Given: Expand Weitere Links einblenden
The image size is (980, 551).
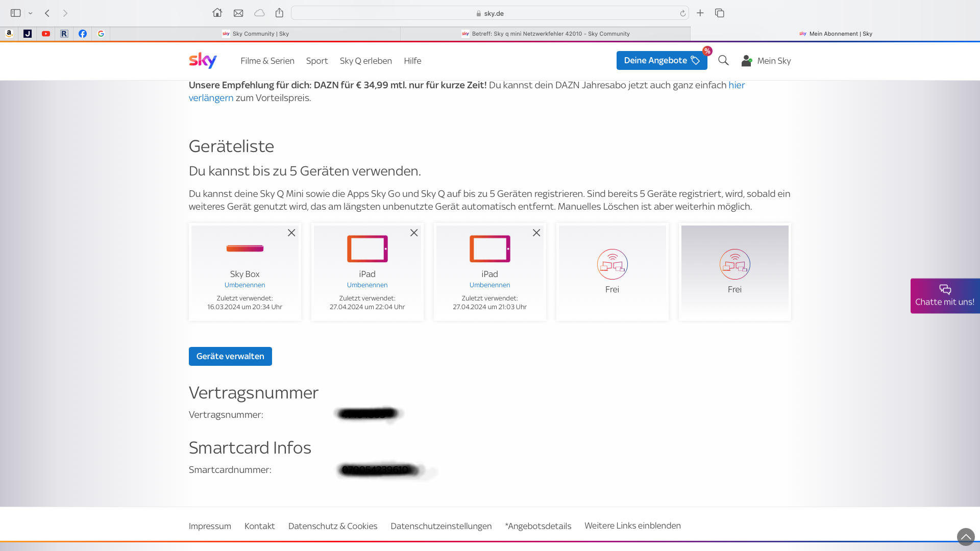Looking at the screenshot, I should pos(632,525).
